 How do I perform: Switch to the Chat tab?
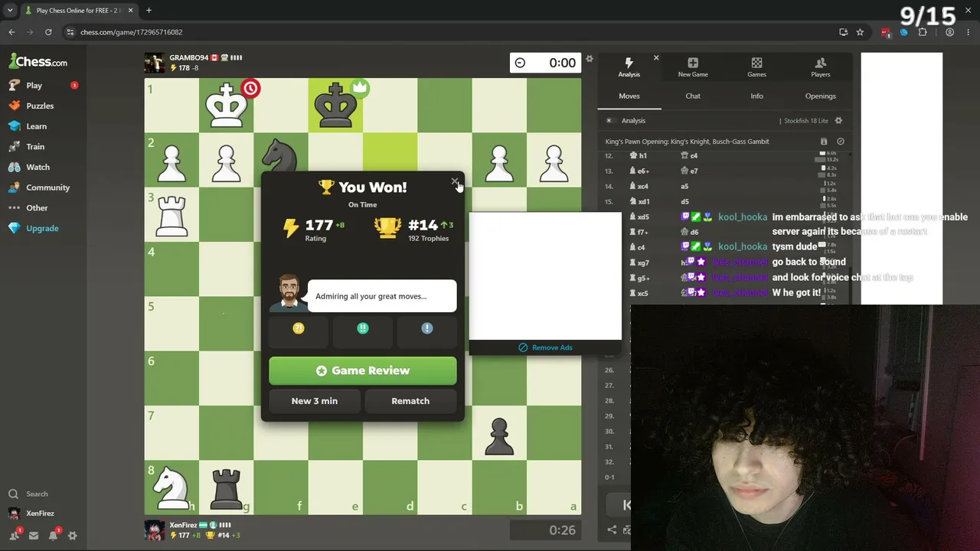[693, 96]
